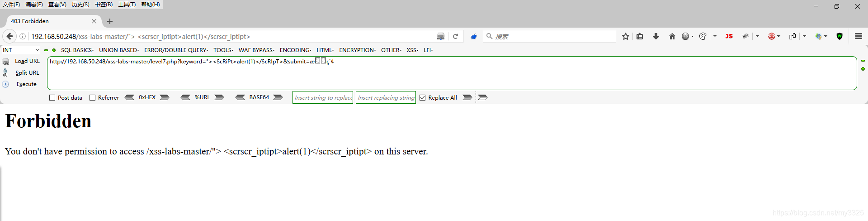Decode 0xHEX with the left arrow
868x221 pixels.
tap(129, 97)
